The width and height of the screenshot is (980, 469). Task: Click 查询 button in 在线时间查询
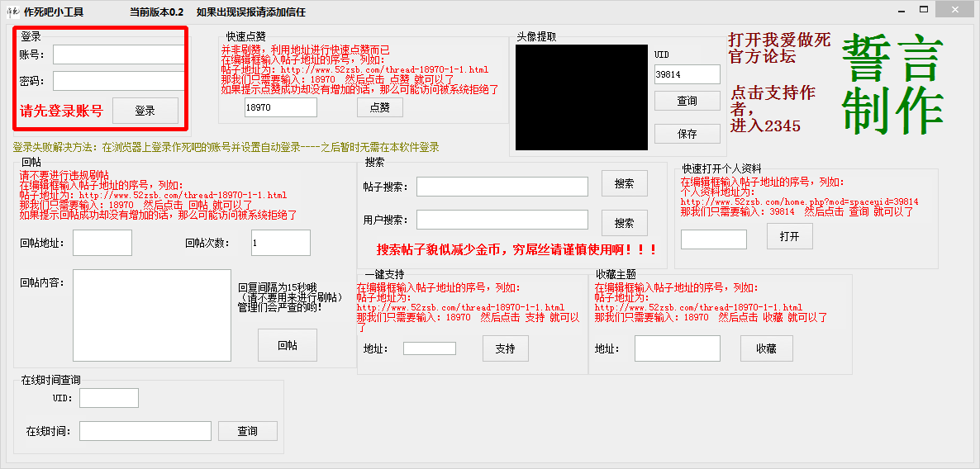tap(248, 431)
